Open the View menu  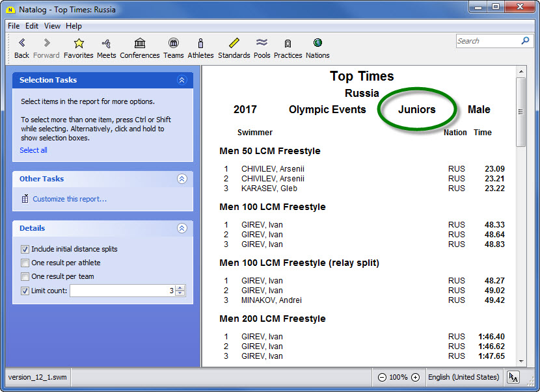tap(52, 26)
